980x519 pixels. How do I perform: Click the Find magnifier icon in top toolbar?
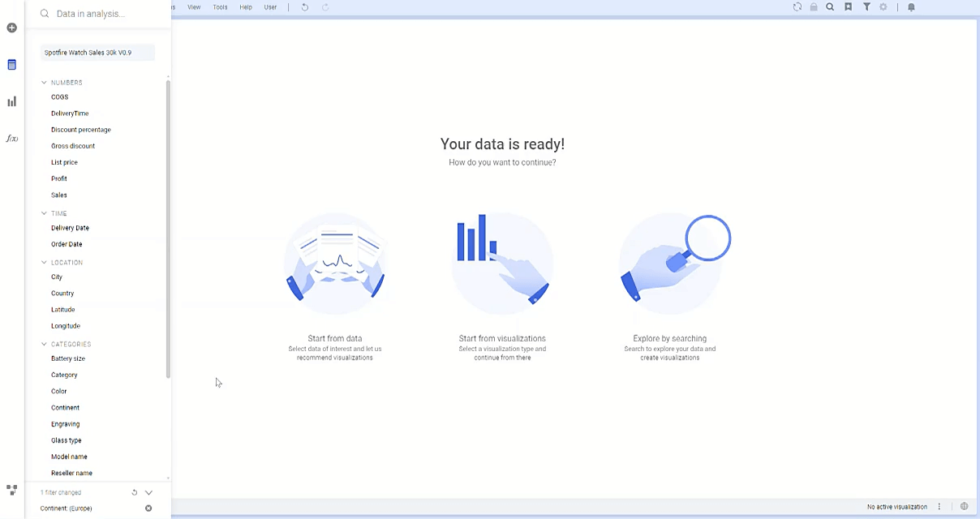pyautogui.click(x=830, y=6)
